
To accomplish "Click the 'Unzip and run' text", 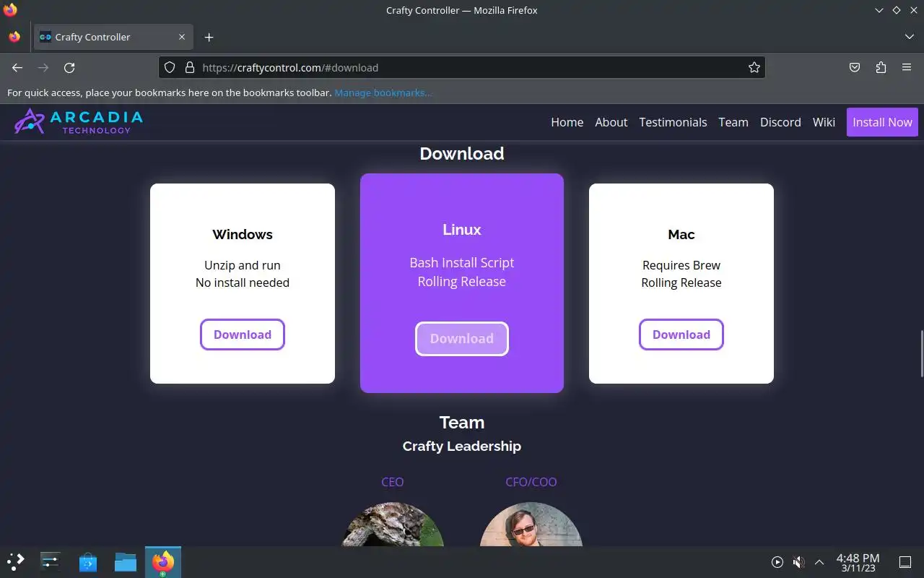I will pyautogui.click(x=243, y=265).
